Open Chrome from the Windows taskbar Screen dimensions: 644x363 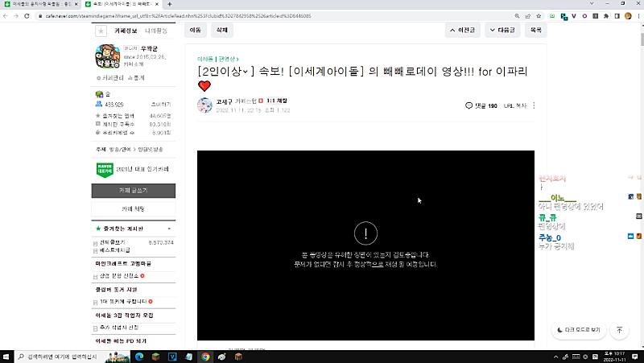point(206,356)
